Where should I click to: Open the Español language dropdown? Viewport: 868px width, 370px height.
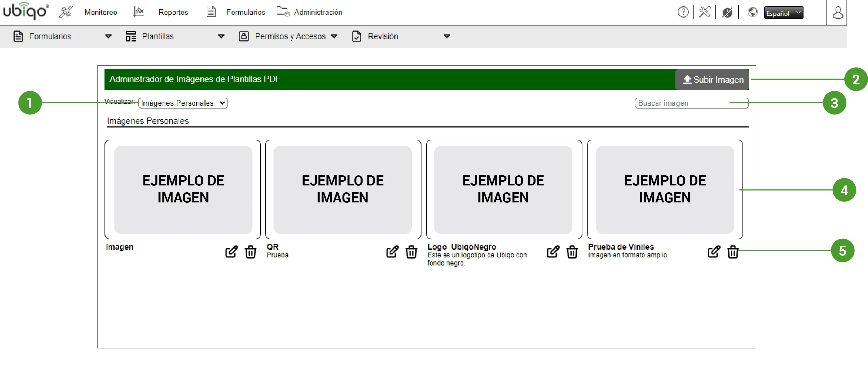coord(783,13)
